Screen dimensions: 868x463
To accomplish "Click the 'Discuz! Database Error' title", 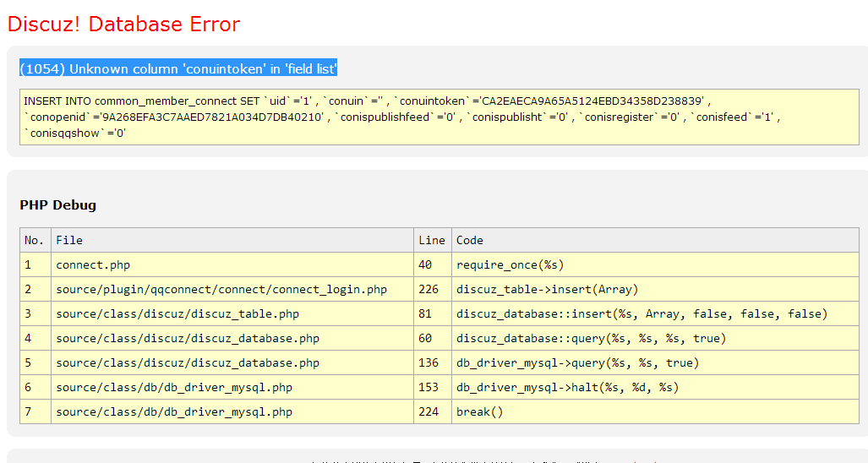I will click(123, 25).
